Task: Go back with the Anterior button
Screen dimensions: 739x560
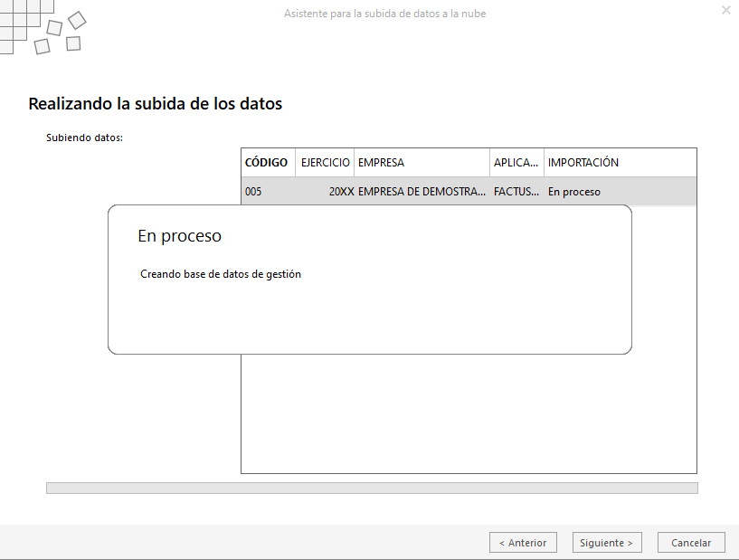Action: 523,543
